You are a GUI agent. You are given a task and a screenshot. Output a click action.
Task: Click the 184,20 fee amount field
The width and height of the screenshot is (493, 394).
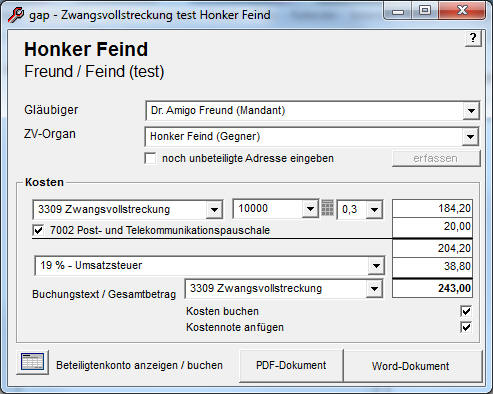tap(432, 209)
